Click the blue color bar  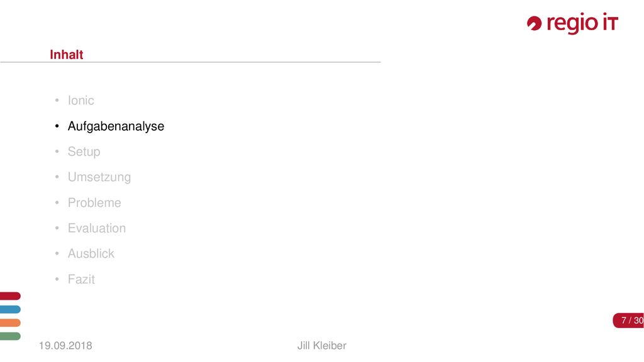point(10,309)
